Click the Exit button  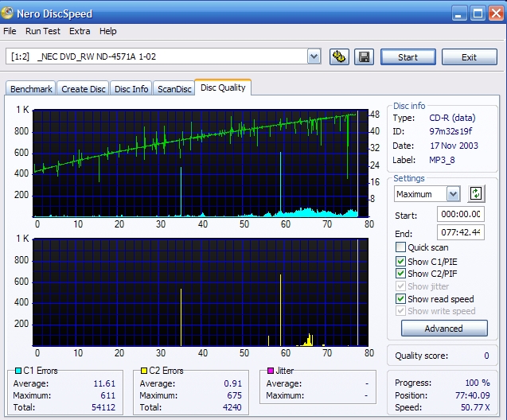click(x=469, y=57)
